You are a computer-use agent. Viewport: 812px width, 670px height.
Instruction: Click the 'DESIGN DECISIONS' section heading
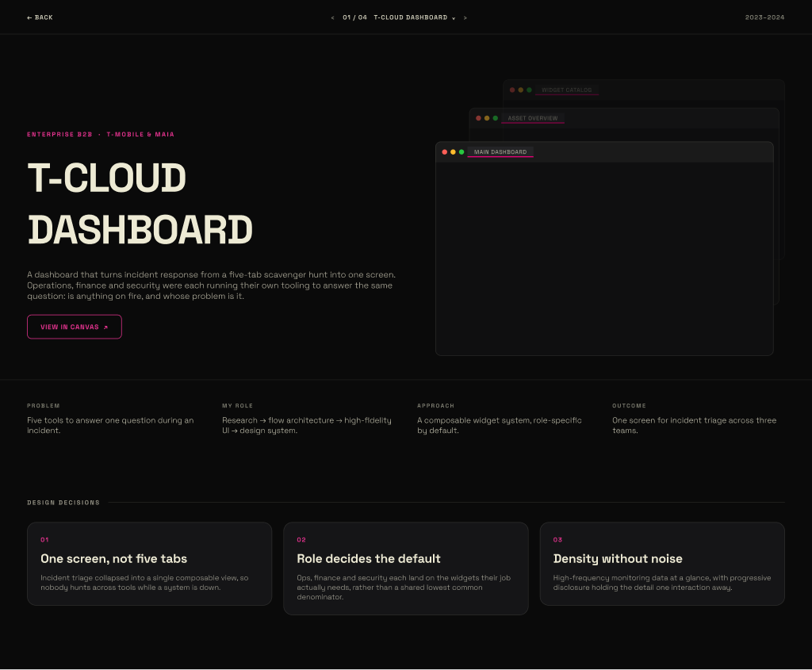(x=63, y=503)
